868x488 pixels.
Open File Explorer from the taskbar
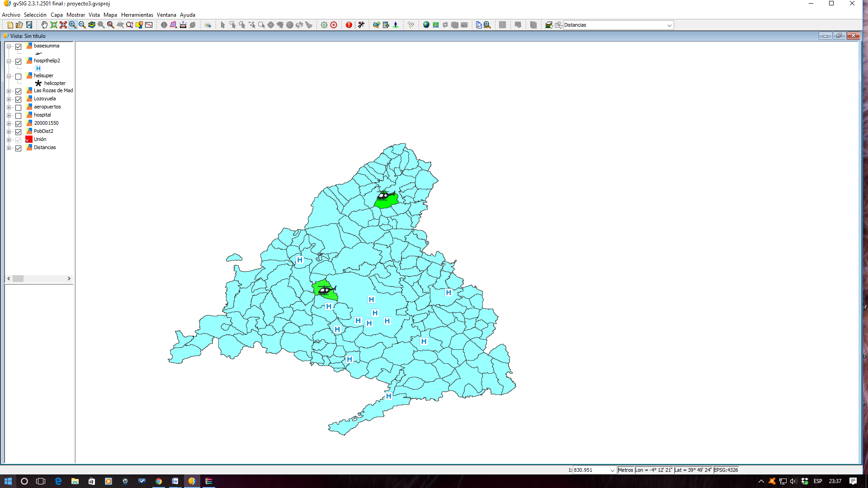75,481
